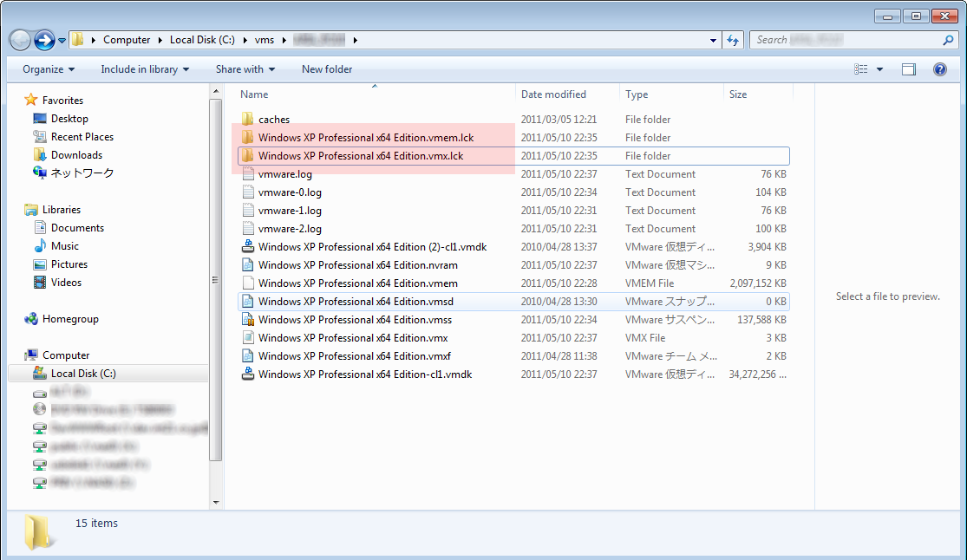Click VMEM File type cell
This screenshot has height=560, width=967.
tap(650, 283)
